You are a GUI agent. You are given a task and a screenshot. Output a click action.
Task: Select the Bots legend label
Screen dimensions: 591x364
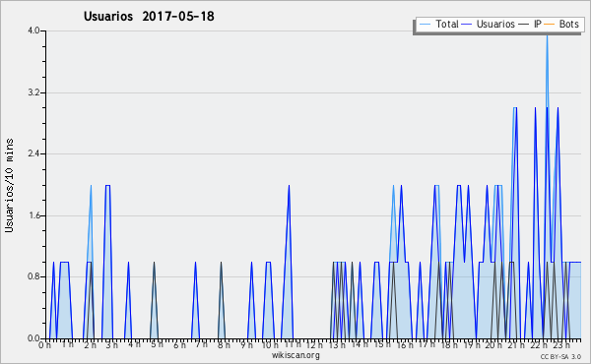568,24
